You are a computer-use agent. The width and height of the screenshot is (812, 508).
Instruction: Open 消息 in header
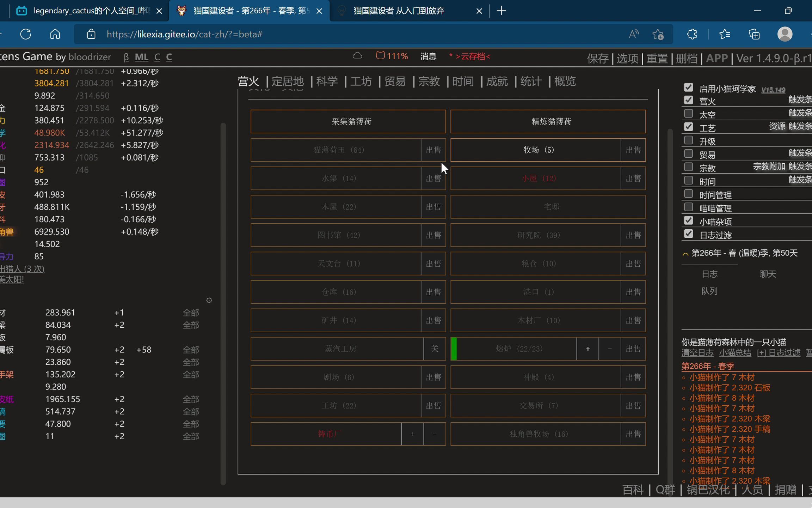(428, 56)
